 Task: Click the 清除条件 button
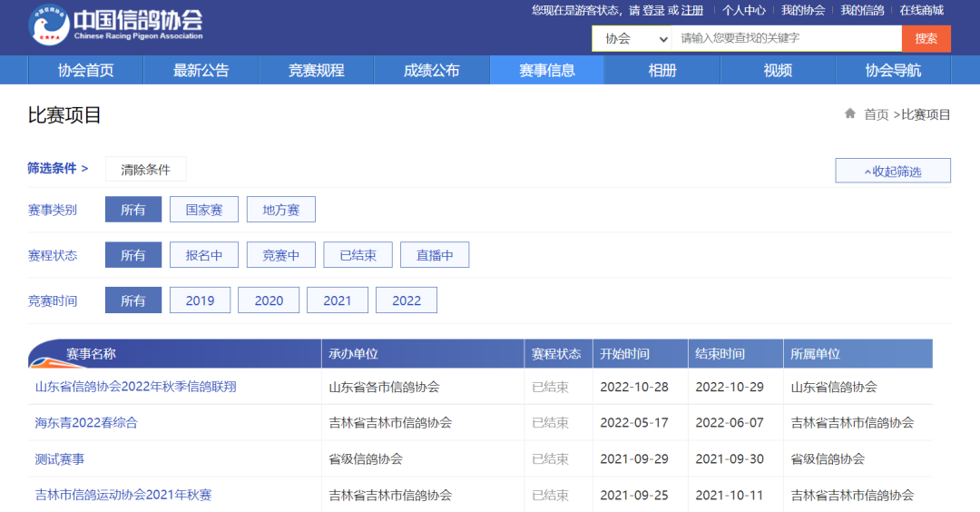coord(145,169)
